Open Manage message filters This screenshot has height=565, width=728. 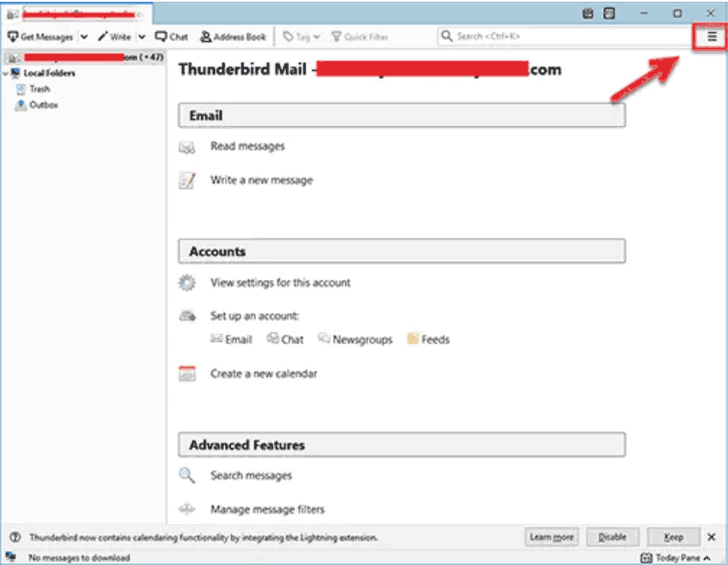pyautogui.click(x=268, y=509)
